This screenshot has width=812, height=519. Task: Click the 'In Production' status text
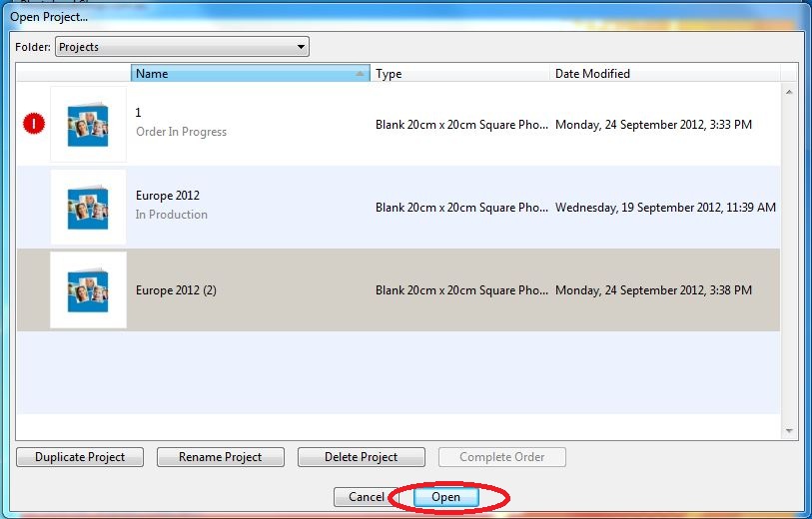172,215
